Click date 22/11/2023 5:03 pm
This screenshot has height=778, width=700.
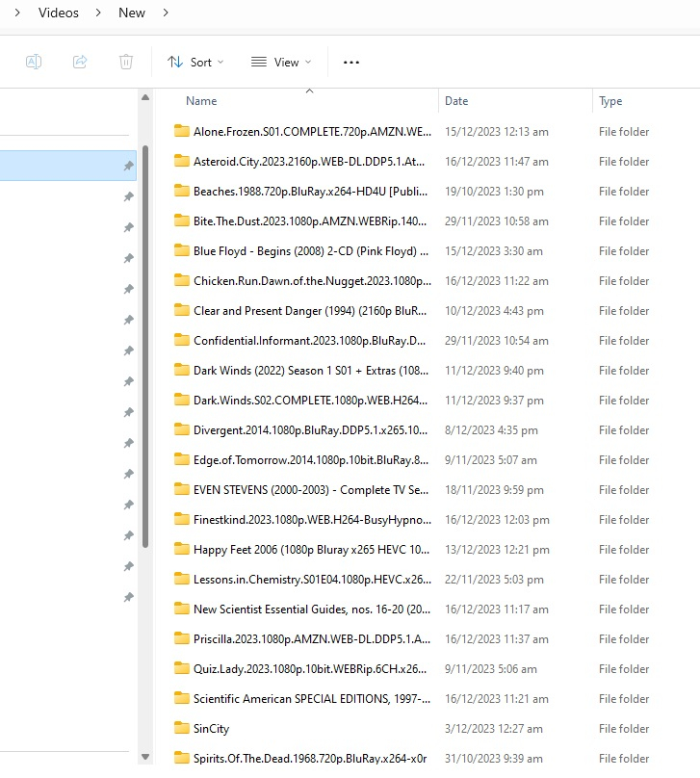[494, 579]
